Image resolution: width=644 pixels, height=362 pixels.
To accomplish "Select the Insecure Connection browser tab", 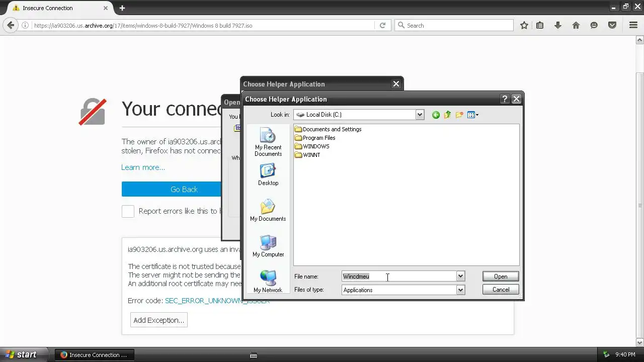I will click(60, 8).
